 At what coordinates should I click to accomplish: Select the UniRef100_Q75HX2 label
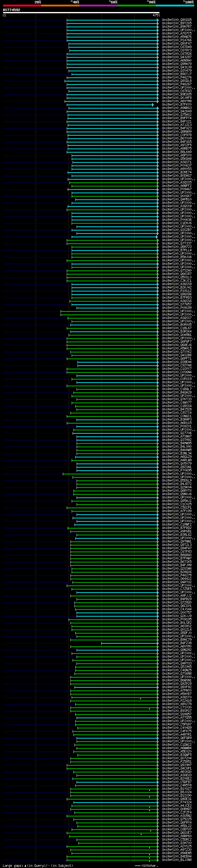(x=177, y=115)
